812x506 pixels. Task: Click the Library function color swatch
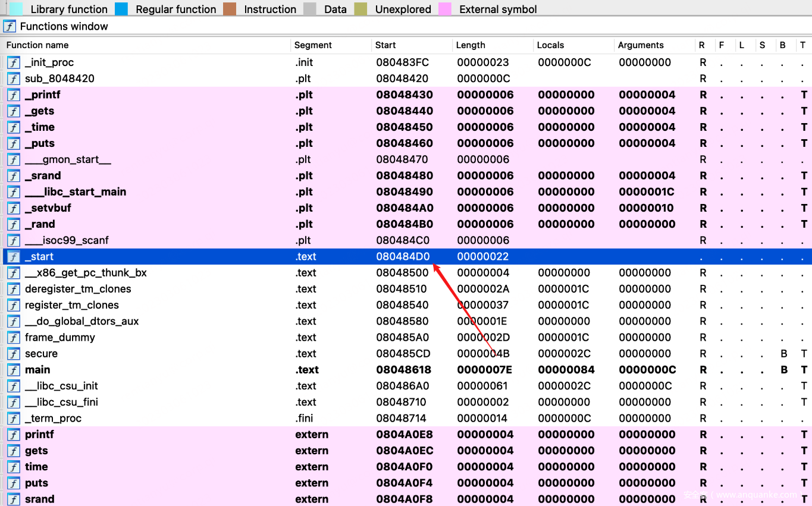pos(16,9)
